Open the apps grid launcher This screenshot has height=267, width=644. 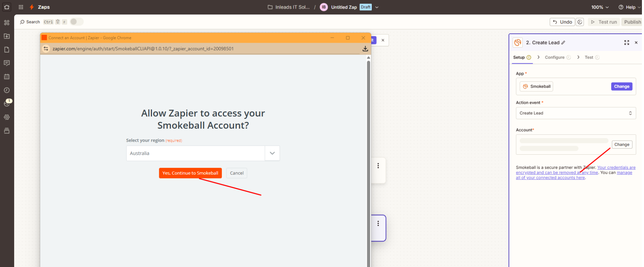click(x=21, y=7)
